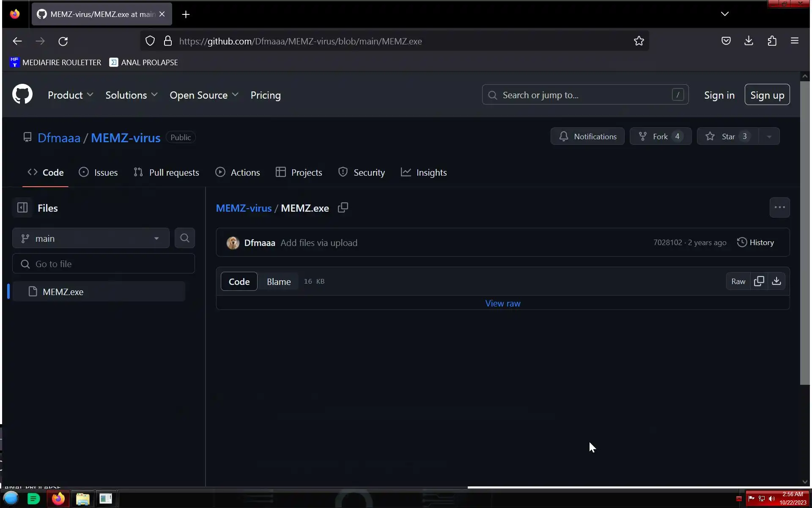Search files using magnifier icon in sidebar

(x=184, y=238)
